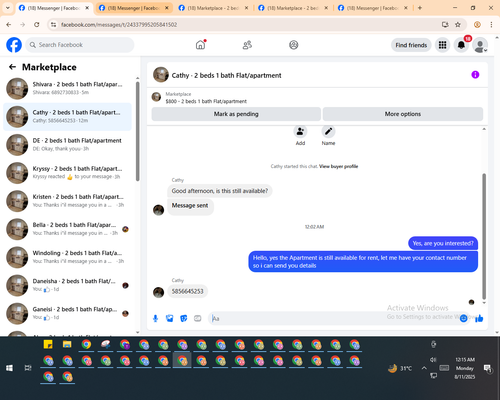The image size is (500, 400).
Task: Click the voice clip microphone icon
Action: (x=155, y=318)
